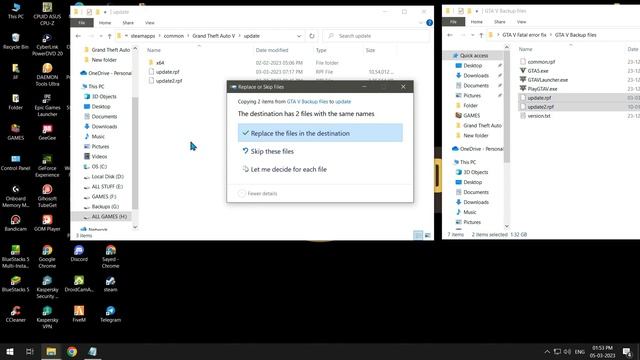This screenshot has height=360, width=640.
Task: Open Control Panel desktop shortcut
Action: (16, 162)
